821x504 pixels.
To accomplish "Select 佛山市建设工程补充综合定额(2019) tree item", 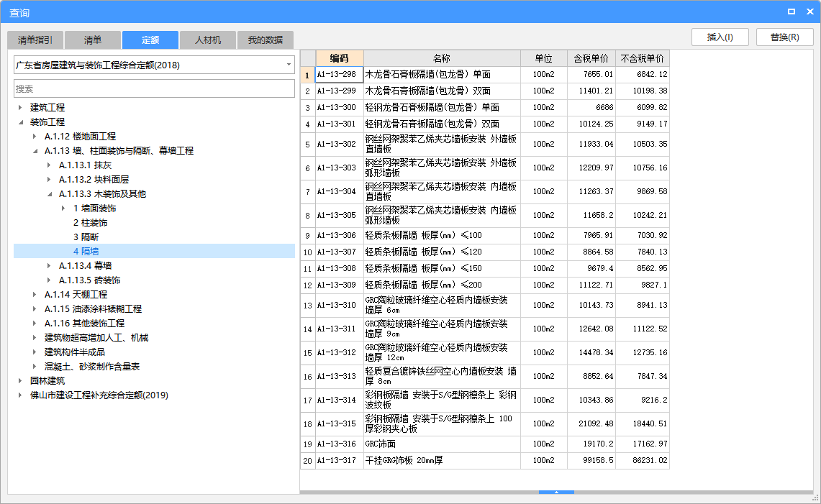I will pyautogui.click(x=99, y=395).
